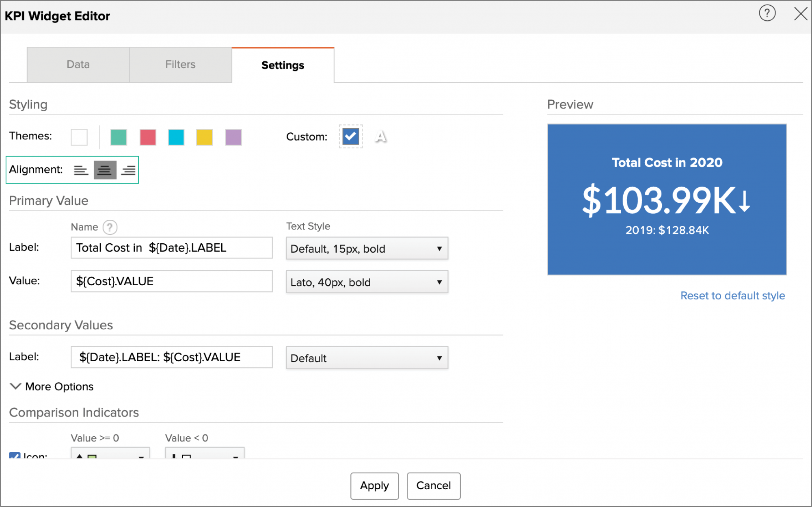The image size is (812, 507).
Task: Open the custom font styling editor icon
Action: click(381, 137)
